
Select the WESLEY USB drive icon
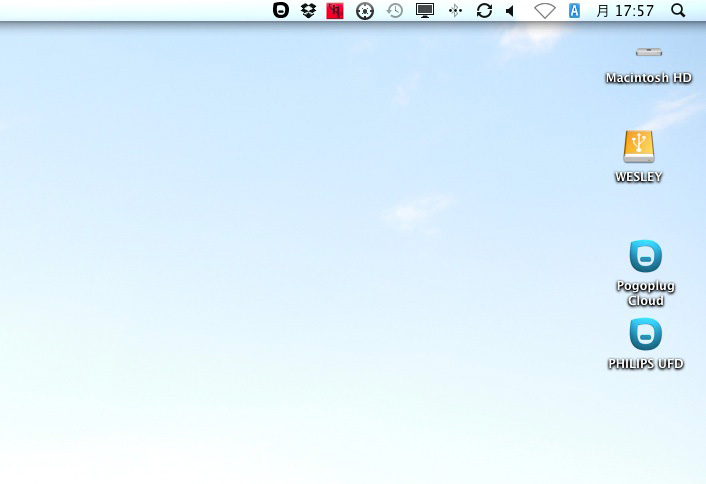click(x=639, y=146)
